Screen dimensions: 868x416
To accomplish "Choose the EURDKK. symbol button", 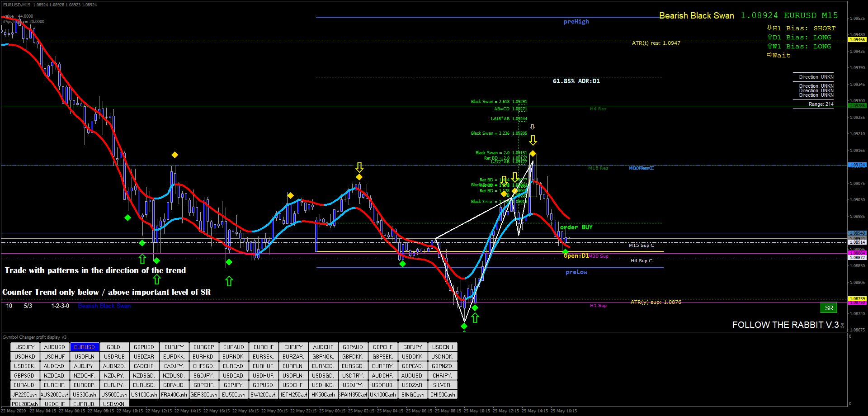I will point(174,356).
